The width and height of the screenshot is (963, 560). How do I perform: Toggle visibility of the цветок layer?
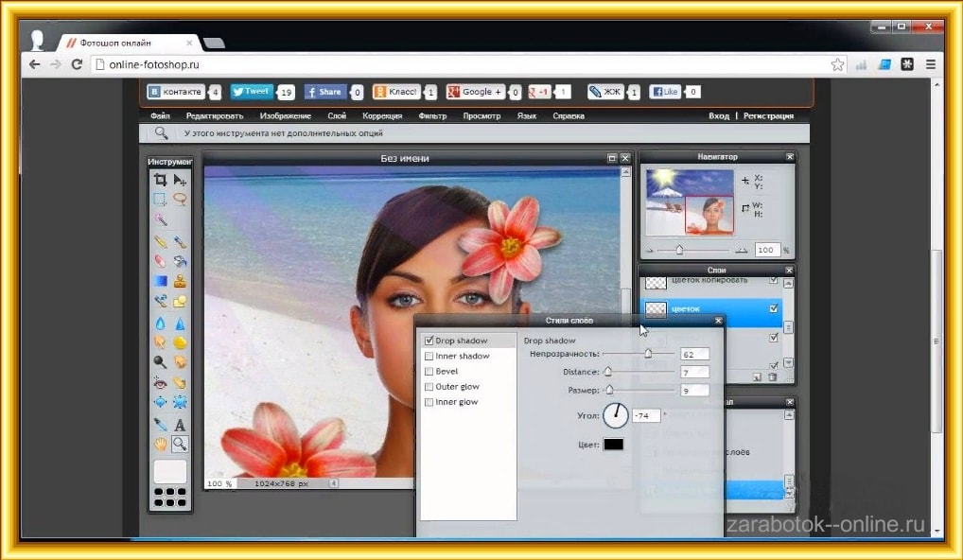point(774,308)
